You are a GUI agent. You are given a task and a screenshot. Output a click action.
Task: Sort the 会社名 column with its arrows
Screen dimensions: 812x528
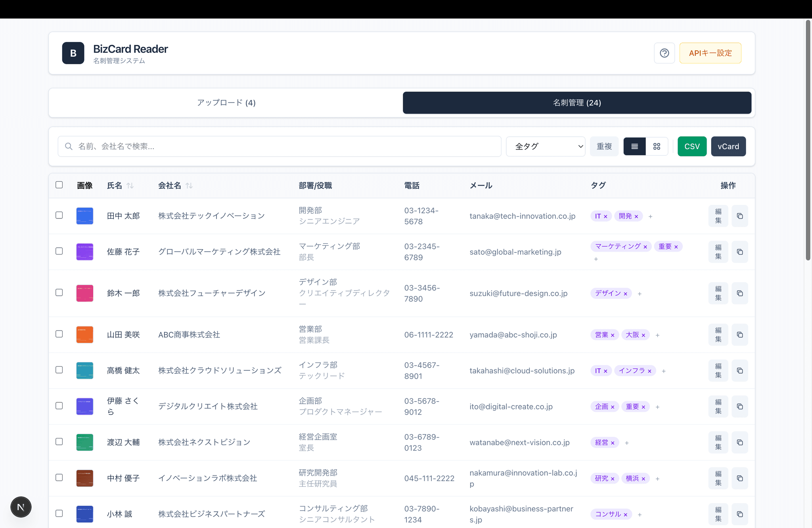click(189, 186)
